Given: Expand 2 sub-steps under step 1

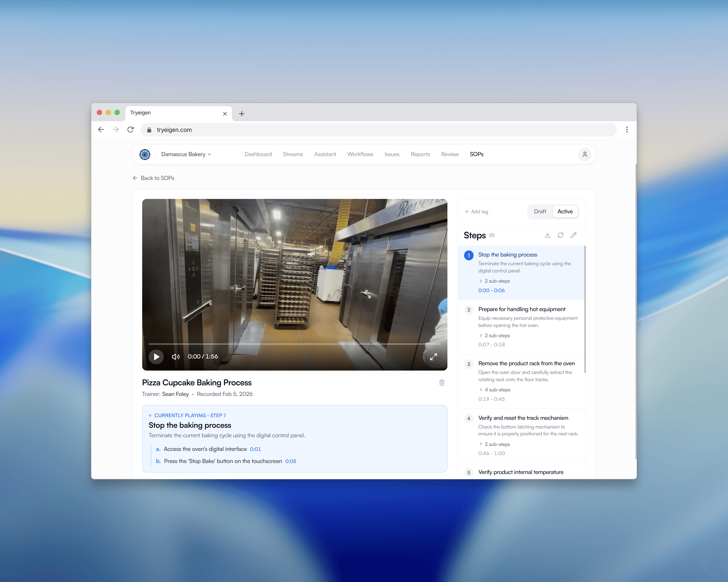Looking at the screenshot, I should coord(495,281).
